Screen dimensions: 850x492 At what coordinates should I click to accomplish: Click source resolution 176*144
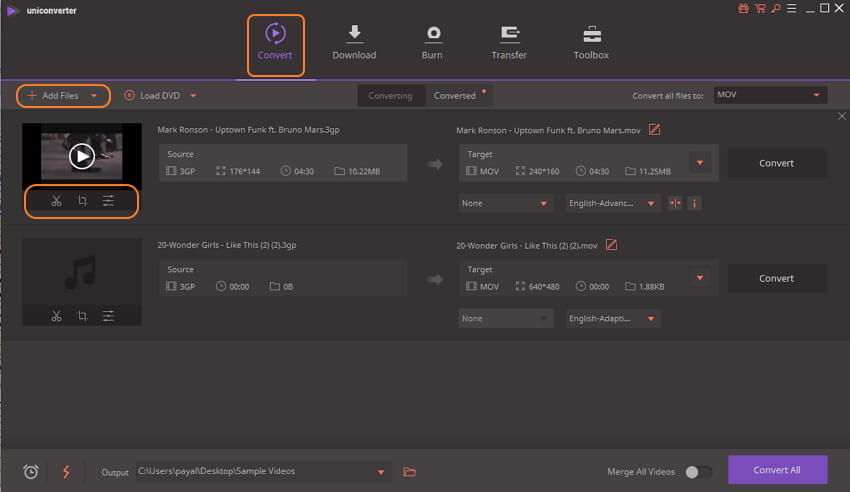coord(244,171)
